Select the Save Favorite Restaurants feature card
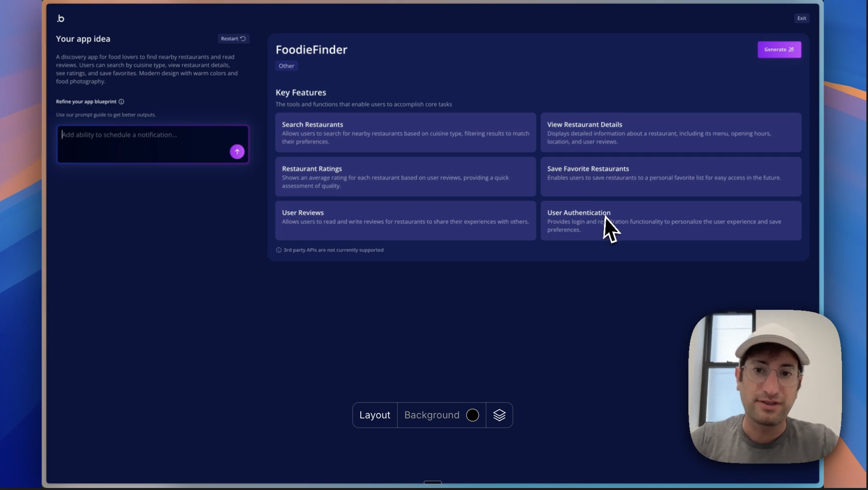Image resolution: width=868 pixels, height=490 pixels. point(670,177)
